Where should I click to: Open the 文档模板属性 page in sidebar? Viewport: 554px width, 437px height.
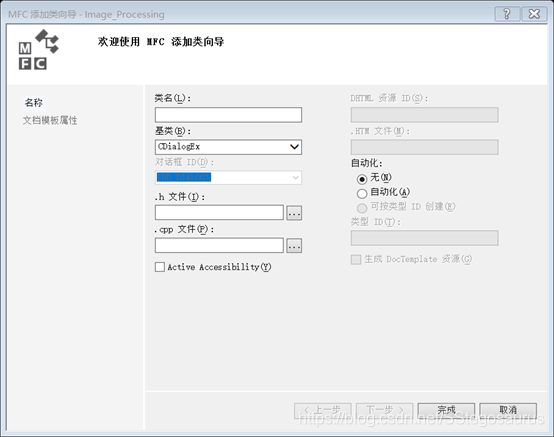pyautogui.click(x=50, y=120)
